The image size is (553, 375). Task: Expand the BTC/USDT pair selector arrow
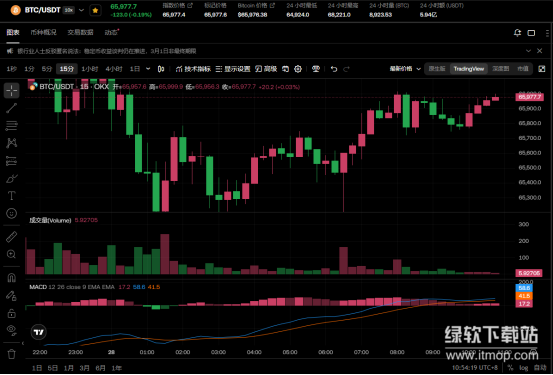[x=81, y=10]
